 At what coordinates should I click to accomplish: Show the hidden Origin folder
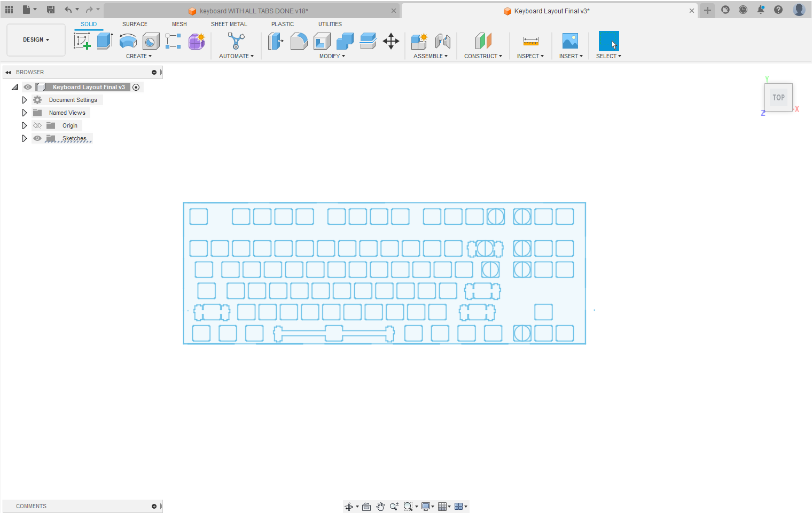pyautogui.click(x=37, y=125)
